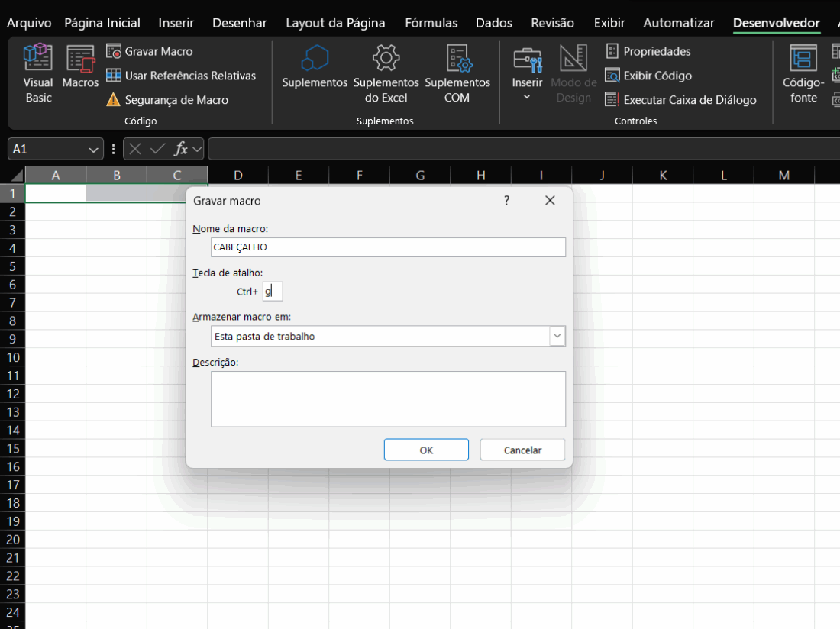The height and width of the screenshot is (629, 840).
Task: Select the column M header
Action: click(784, 176)
